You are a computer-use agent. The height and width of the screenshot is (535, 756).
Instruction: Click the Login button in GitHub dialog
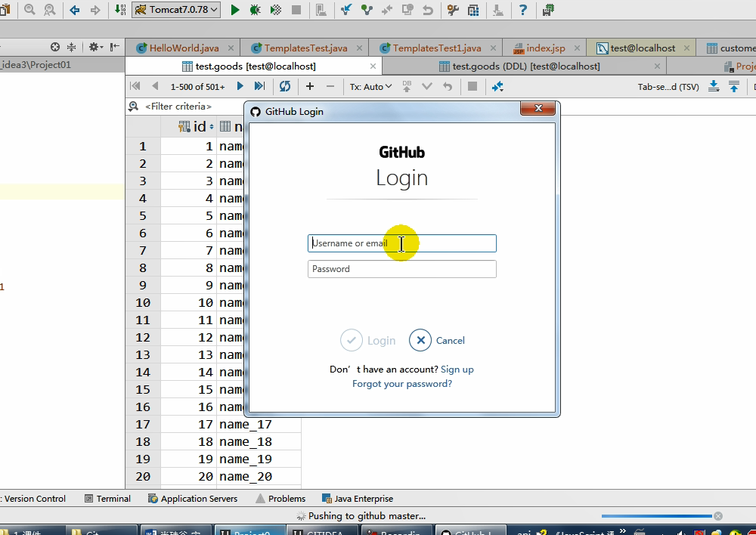tap(368, 340)
